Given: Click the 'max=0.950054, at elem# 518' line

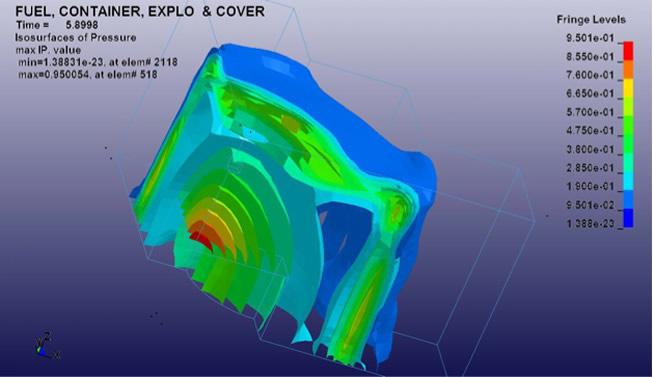Looking at the screenshot, I should (88, 75).
